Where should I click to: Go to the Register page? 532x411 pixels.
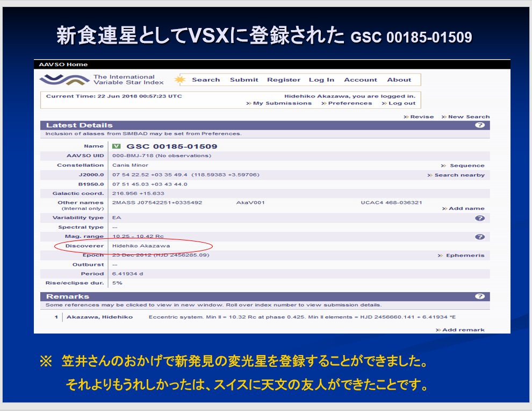(284, 80)
